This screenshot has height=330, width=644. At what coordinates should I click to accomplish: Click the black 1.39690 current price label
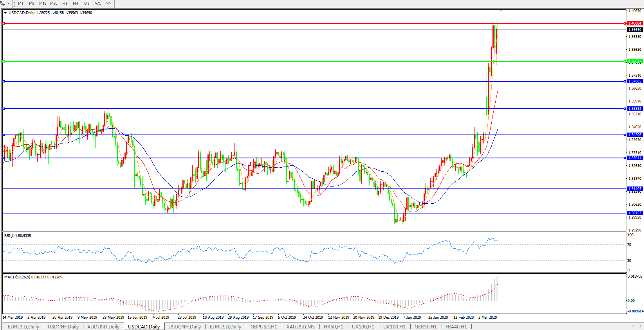pos(635,30)
